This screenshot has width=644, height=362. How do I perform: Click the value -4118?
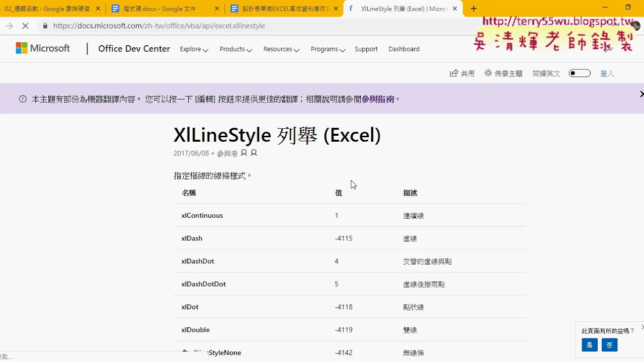point(344,307)
